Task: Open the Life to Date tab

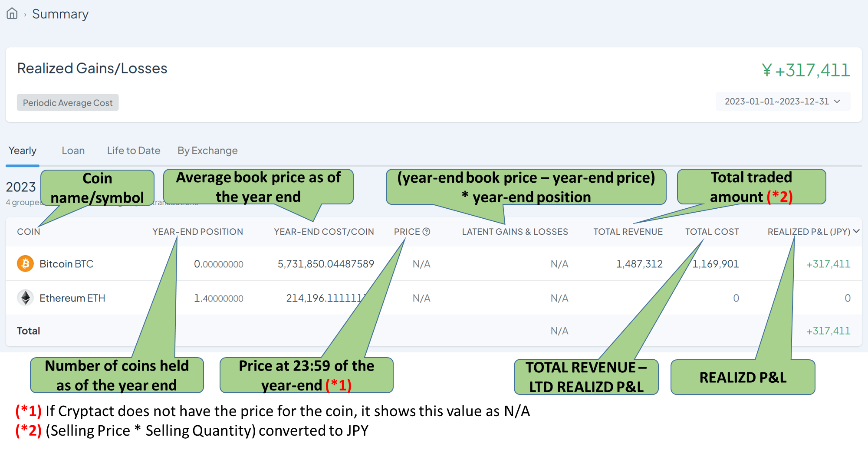Action: [x=134, y=151]
